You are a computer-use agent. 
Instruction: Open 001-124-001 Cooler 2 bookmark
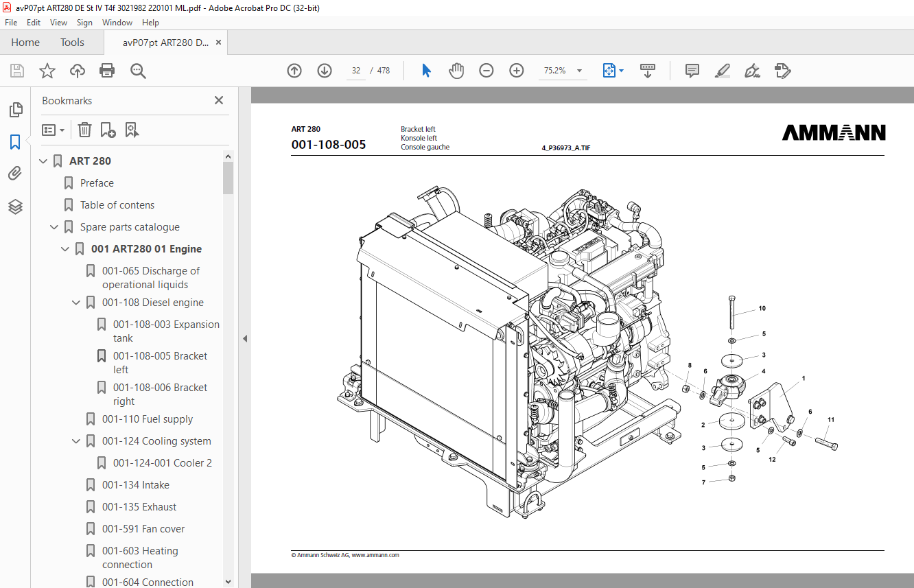pyautogui.click(x=163, y=463)
